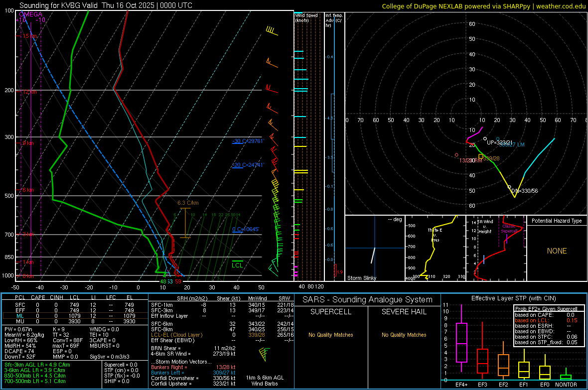Click the CINH column header
The image size is (588, 390).
[x=57, y=297]
